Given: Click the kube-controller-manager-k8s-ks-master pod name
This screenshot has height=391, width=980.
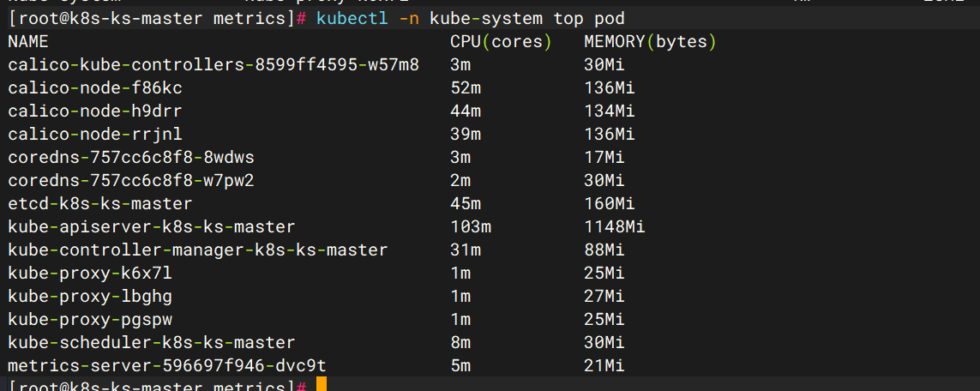Looking at the screenshot, I should click(x=198, y=250).
